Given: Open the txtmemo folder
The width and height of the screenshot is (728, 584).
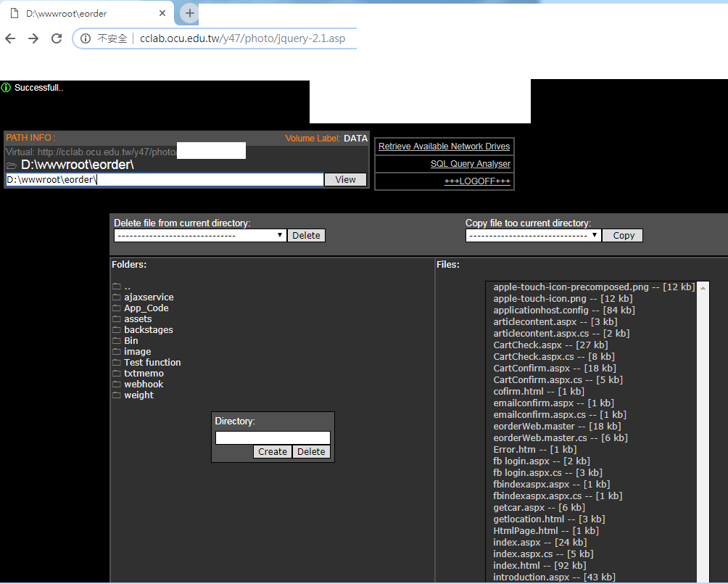Looking at the screenshot, I should click(x=144, y=374).
